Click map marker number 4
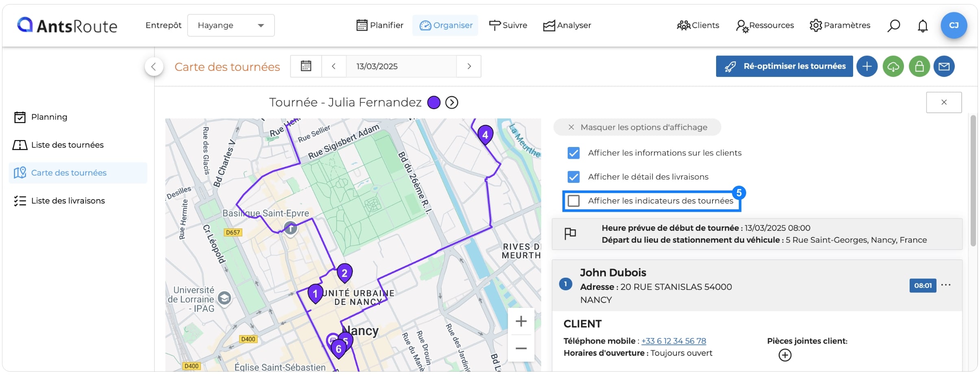This screenshot has width=980, height=375. [x=485, y=135]
